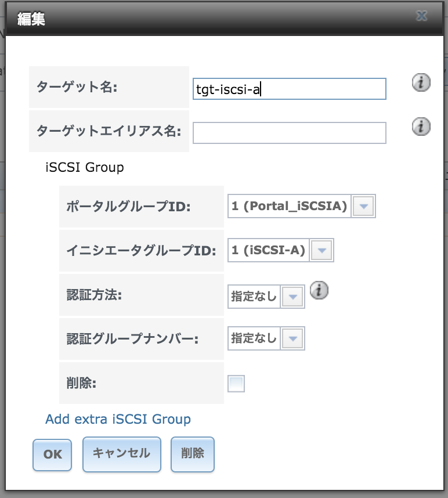Open イニシエータグループID dropdown arrow
The image size is (448, 498).
(x=321, y=250)
